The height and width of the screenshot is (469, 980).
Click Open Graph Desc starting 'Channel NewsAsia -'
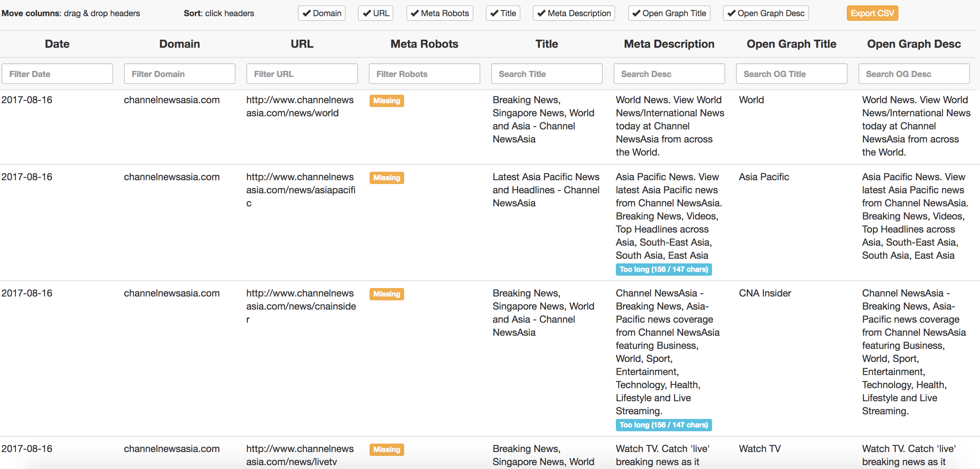(914, 352)
